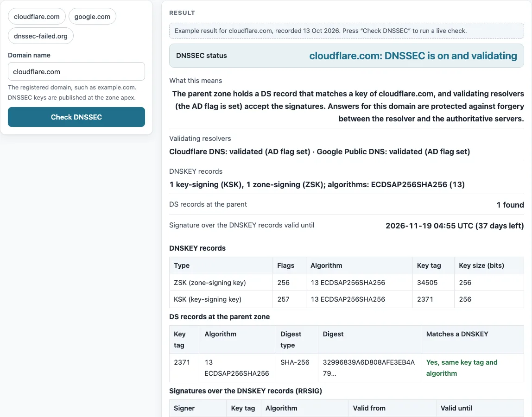
Task: Click the Matches a DNSKEY column header
Action: (473, 340)
